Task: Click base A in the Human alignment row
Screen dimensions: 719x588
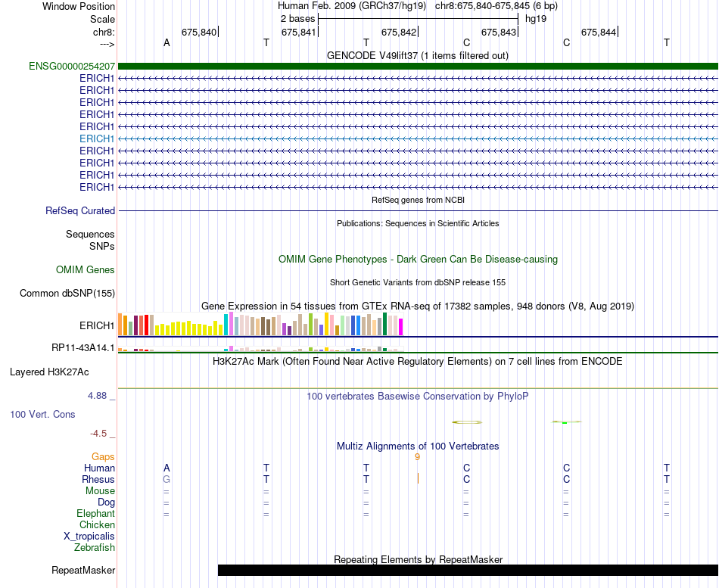Action: (167, 468)
